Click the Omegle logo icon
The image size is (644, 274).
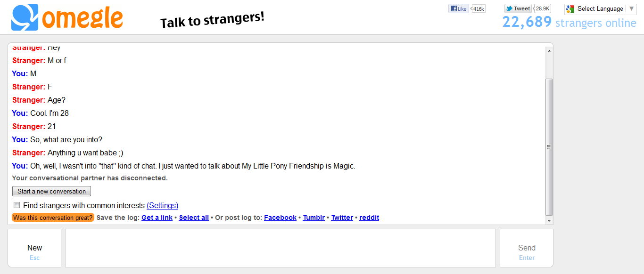point(25,17)
